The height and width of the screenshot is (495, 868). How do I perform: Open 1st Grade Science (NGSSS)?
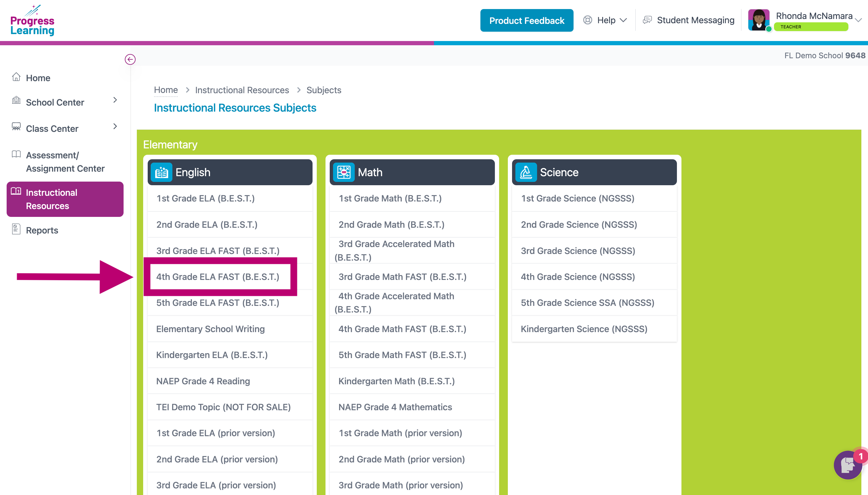click(x=594, y=198)
